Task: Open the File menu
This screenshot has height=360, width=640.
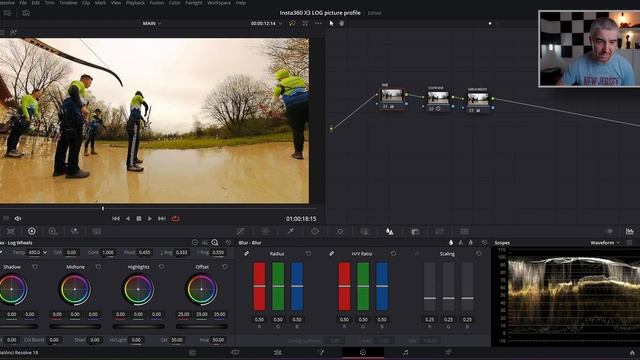Action: tap(23, 2)
